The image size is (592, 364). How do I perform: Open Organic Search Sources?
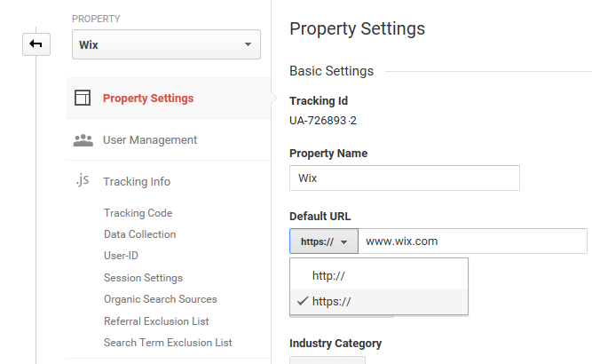tap(161, 299)
